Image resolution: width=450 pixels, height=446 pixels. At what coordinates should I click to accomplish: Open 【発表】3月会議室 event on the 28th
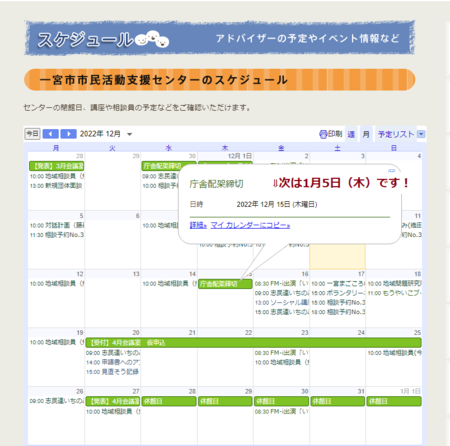(x=56, y=166)
